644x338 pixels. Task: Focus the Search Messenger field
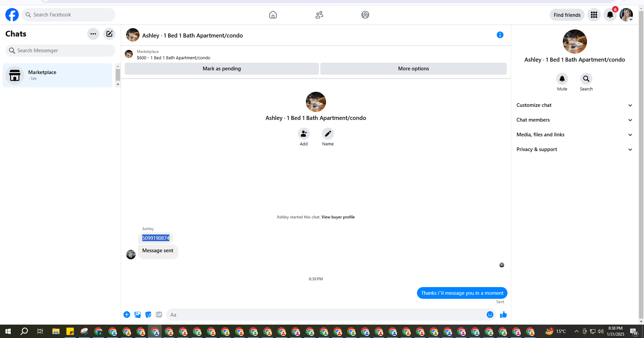tap(60, 51)
